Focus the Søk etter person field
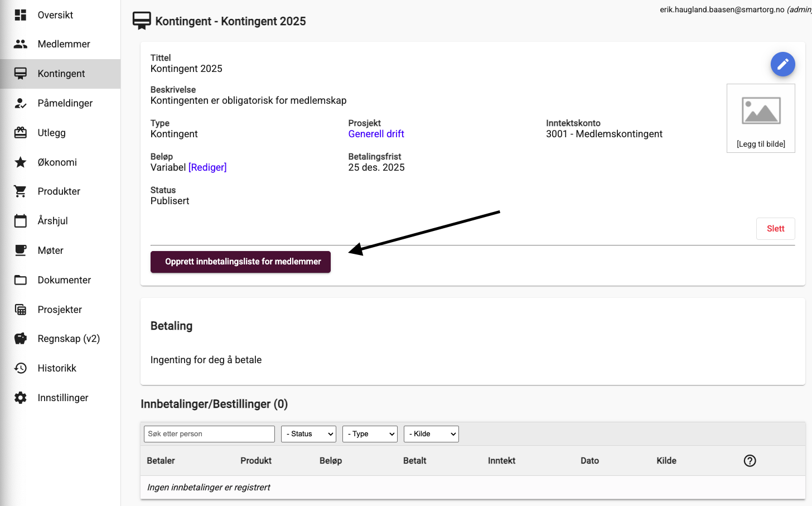Viewport: 812px width, 506px height. pos(209,434)
